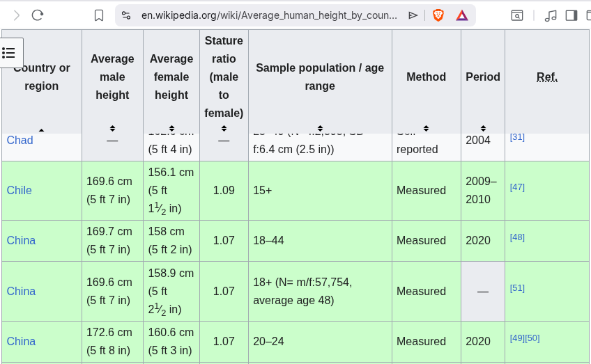
Task: Select the 158.9 cm female height cell
Action: pos(171,292)
